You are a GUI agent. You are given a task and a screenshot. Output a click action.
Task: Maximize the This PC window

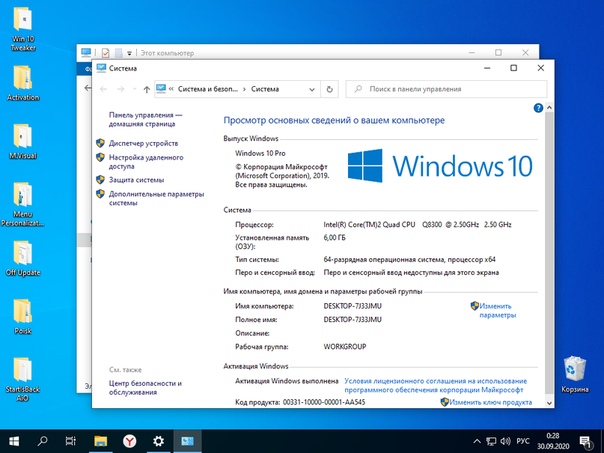(498, 52)
